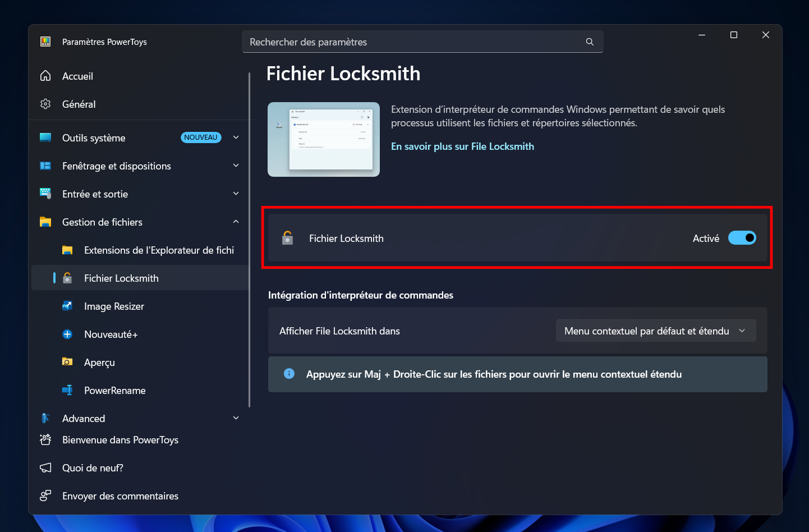This screenshot has height=532, width=809.
Task: Click the Aperçu preview icon
Action: point(67,362)
